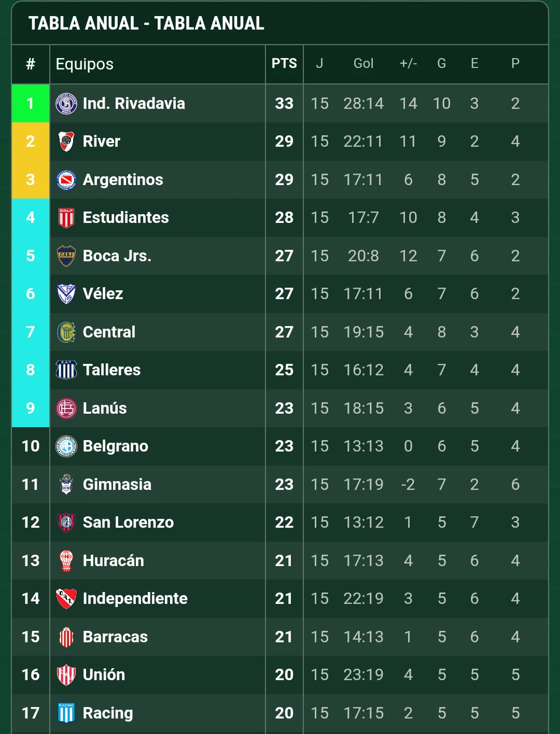Click the Vélez club badge
Viewport: 560px width, 734px height.
tap(66, 294)
